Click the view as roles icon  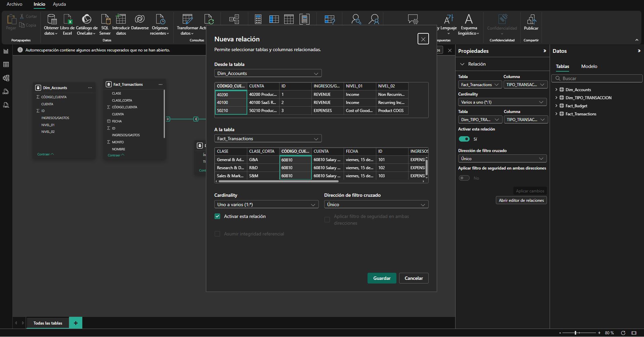click(x=374, y=20)
